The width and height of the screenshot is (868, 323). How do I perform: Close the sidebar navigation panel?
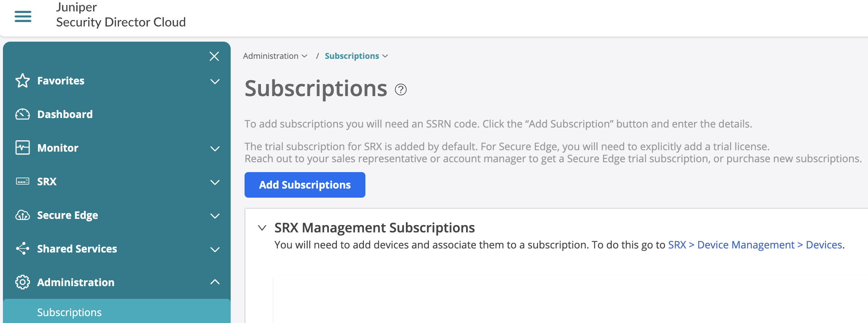pos(214,56)
